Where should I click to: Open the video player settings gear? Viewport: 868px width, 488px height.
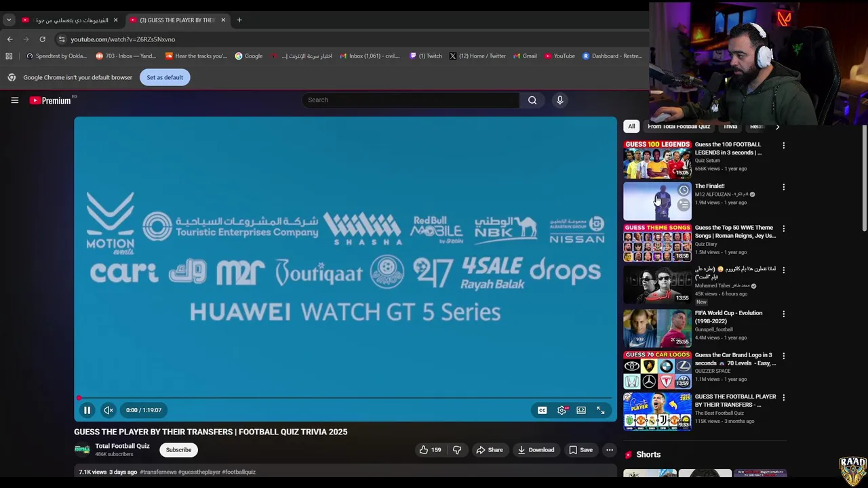[x=561, y=410]
